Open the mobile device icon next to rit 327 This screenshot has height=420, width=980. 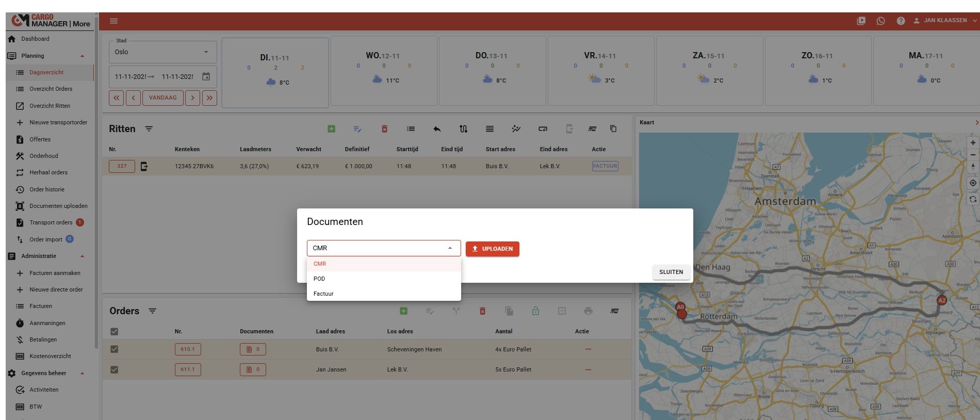pos(144,166)
